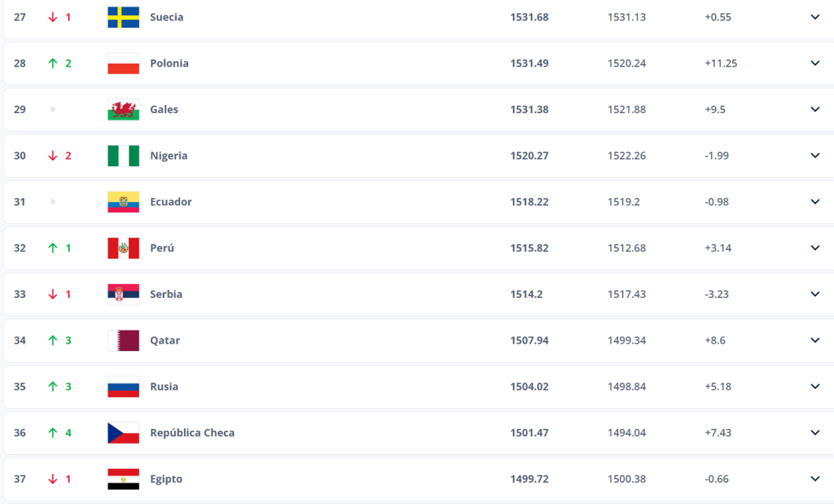Click the Czech Republic flag icon
The height and width of the screenshot is (504, 834).
pyautogui.click(x=123, y=433)
